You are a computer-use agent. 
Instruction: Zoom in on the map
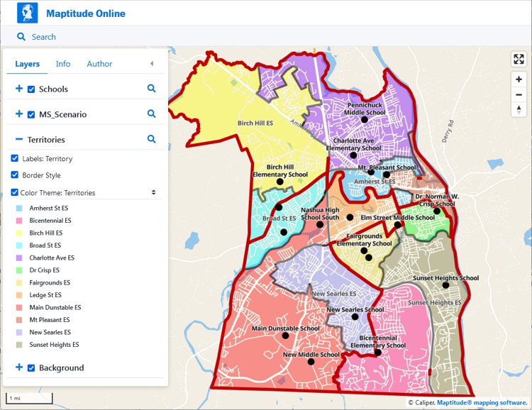(x=519, y=79)
